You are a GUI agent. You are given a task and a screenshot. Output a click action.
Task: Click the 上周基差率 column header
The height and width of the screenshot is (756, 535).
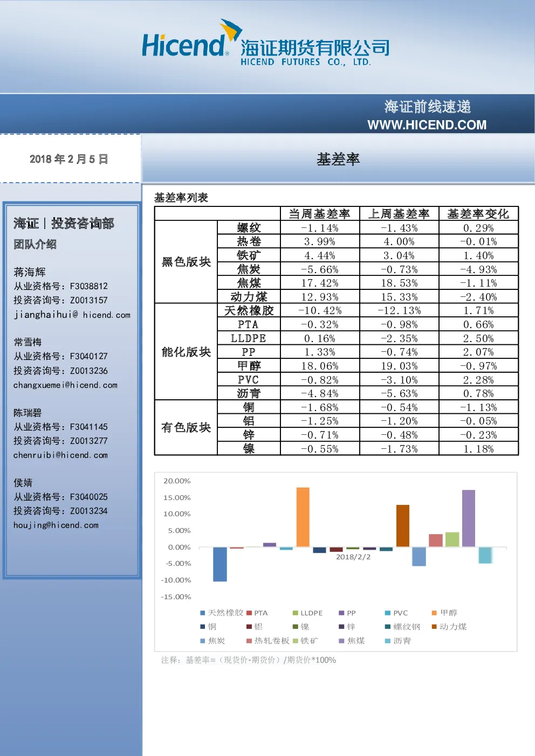pos(399,214)
